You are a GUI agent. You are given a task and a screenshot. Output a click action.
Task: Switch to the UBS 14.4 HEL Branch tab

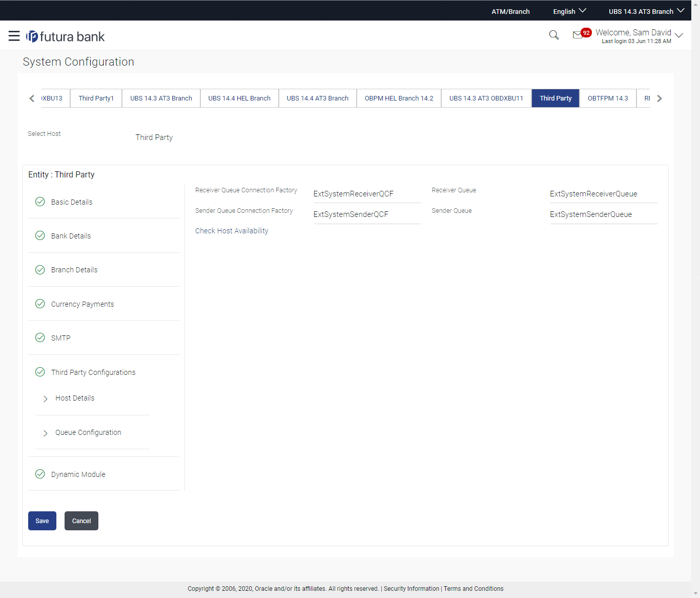click(239, 98)
